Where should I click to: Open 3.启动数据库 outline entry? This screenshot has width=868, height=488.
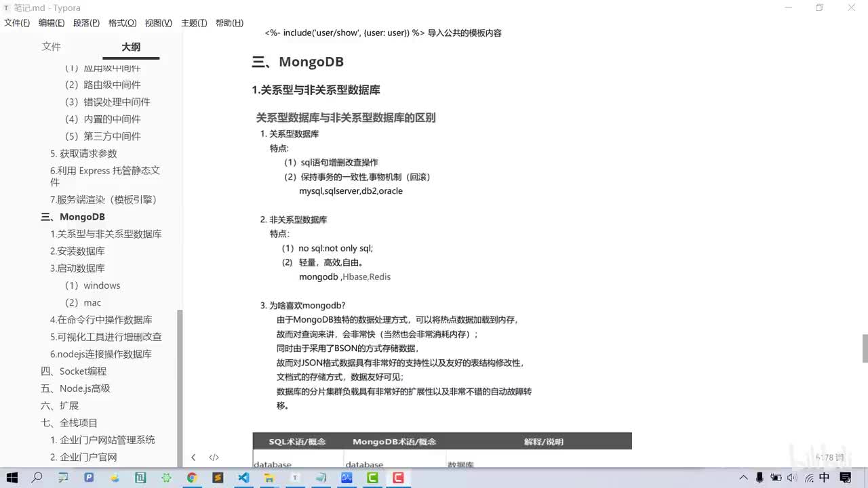tap(77, 268)
